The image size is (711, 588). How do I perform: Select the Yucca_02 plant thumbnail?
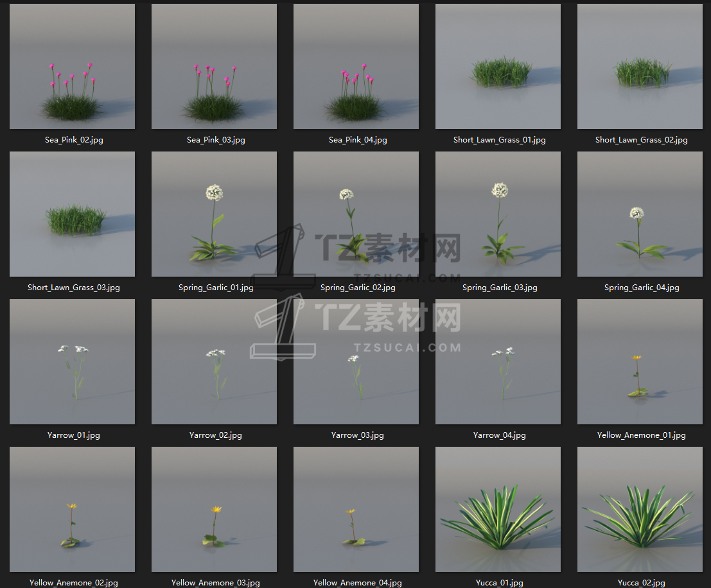pyautogui.click(x=640, y=509)
